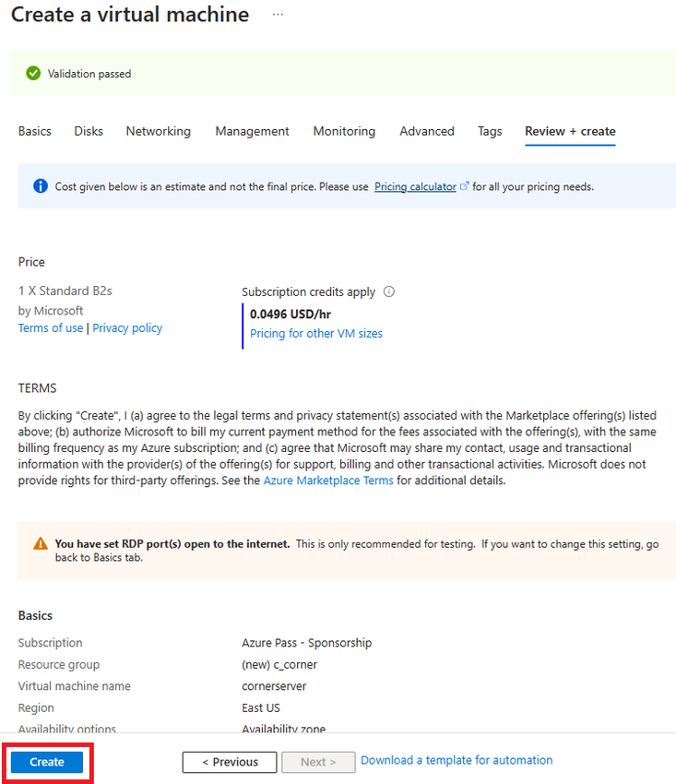
Task: Go back with the Previous button
Action: pyautogui.click(x=230, y=762)
